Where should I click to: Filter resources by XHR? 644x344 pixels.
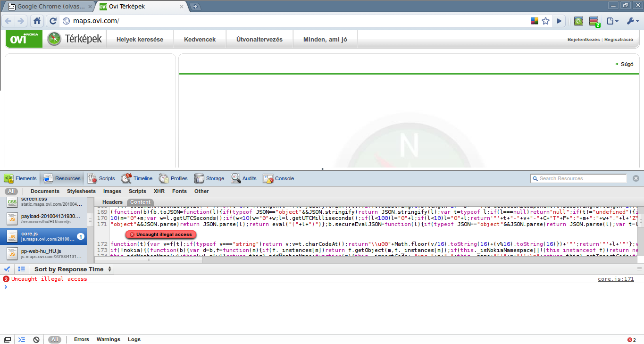159,191
